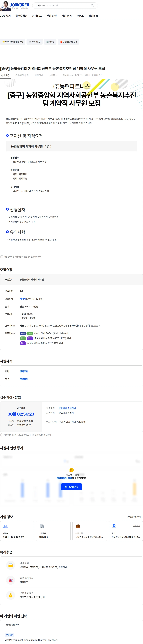Click the 경력무관 value
Viewport: 143px width, 644px height.
point(24,371)
